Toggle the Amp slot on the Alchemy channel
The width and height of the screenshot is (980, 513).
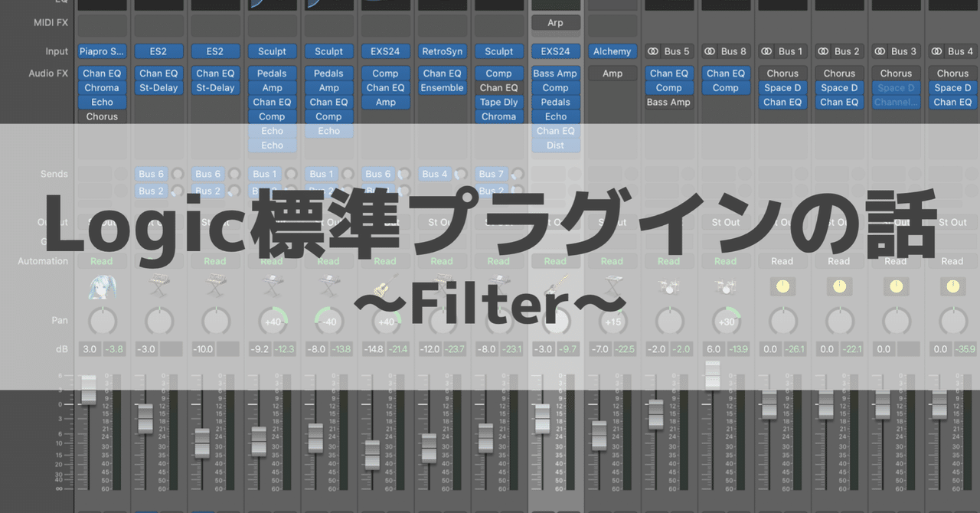[612, 74]
